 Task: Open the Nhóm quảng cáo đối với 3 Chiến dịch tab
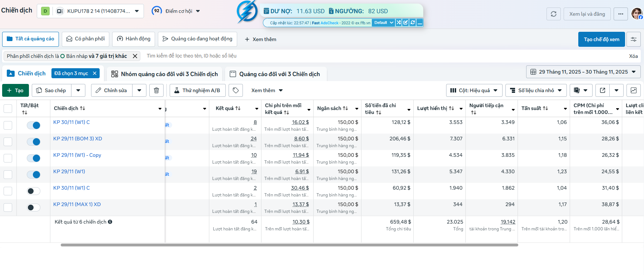164,74
